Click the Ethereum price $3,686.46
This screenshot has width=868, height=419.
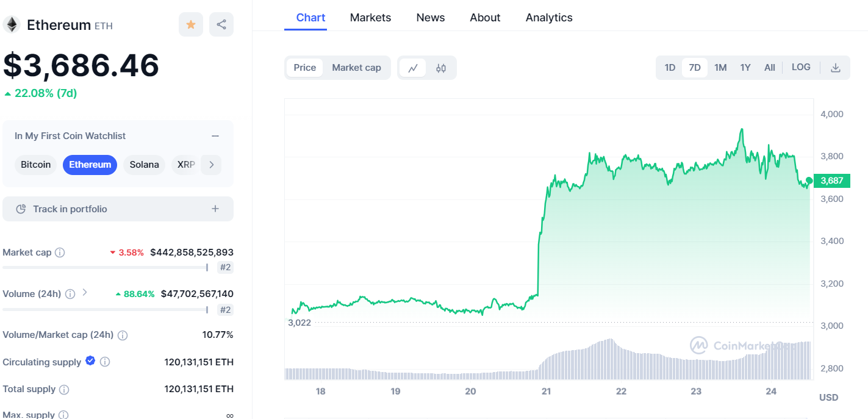[81, 65]
